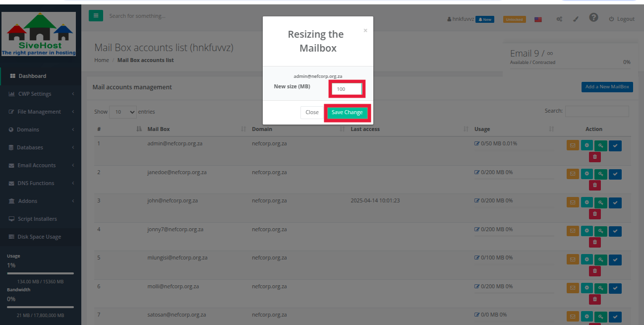This screenshot has width=644, height=325.
Task: Expand the Addons menu
Action: pyautogui.click(x=41, y=201)
